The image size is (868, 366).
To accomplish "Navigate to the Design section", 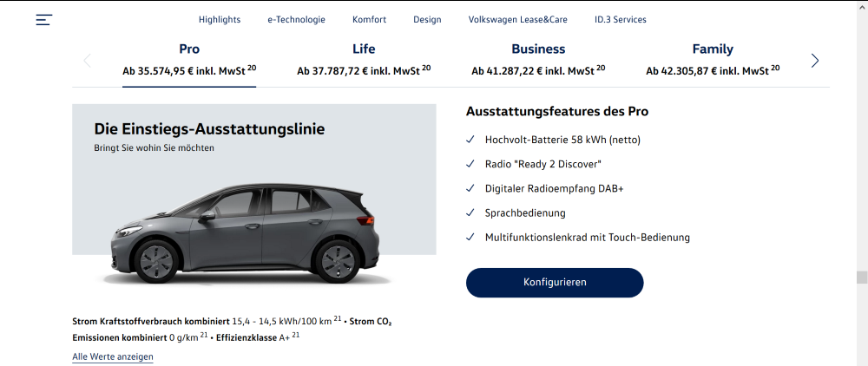I will pos(427,19).
